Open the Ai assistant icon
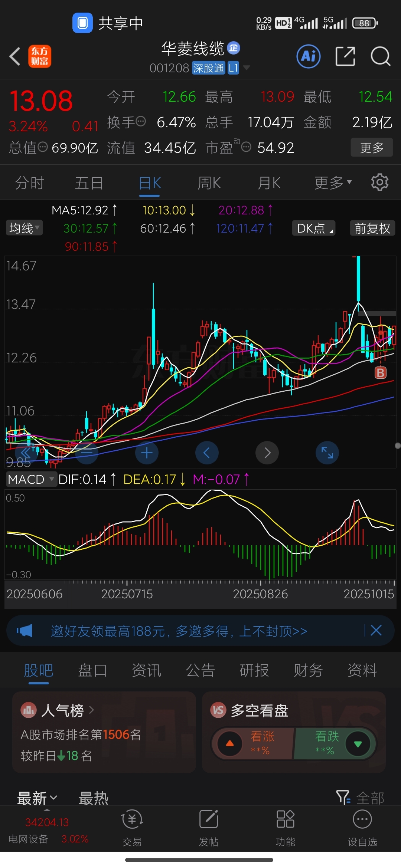401x868 pixels. (309, 56)
